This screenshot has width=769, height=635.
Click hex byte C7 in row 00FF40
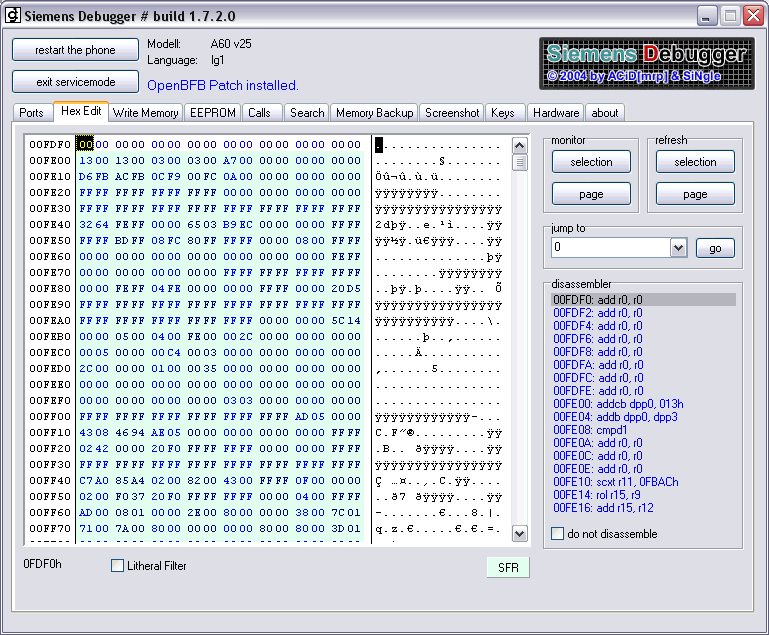click(x=86, y=480)
